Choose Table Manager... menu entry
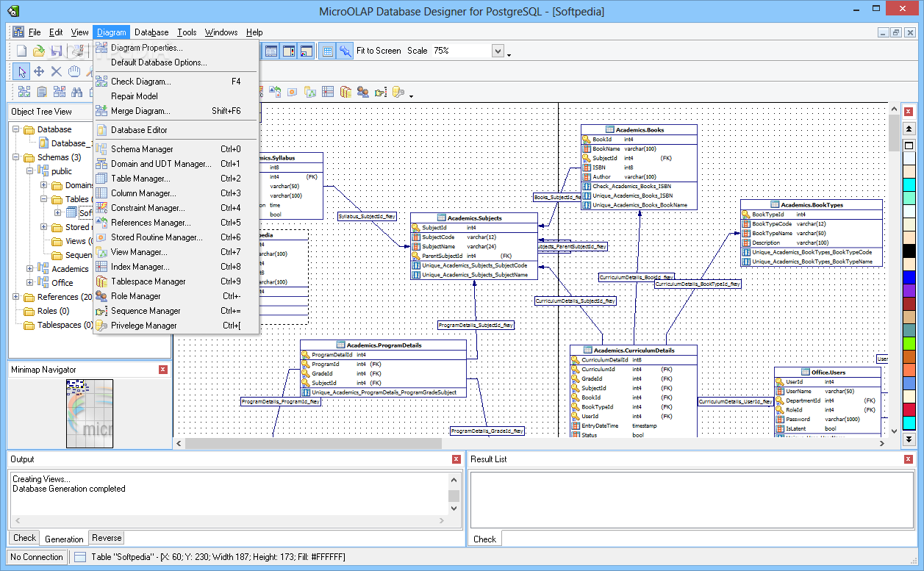The image size is (924, 571). [176, 179]
